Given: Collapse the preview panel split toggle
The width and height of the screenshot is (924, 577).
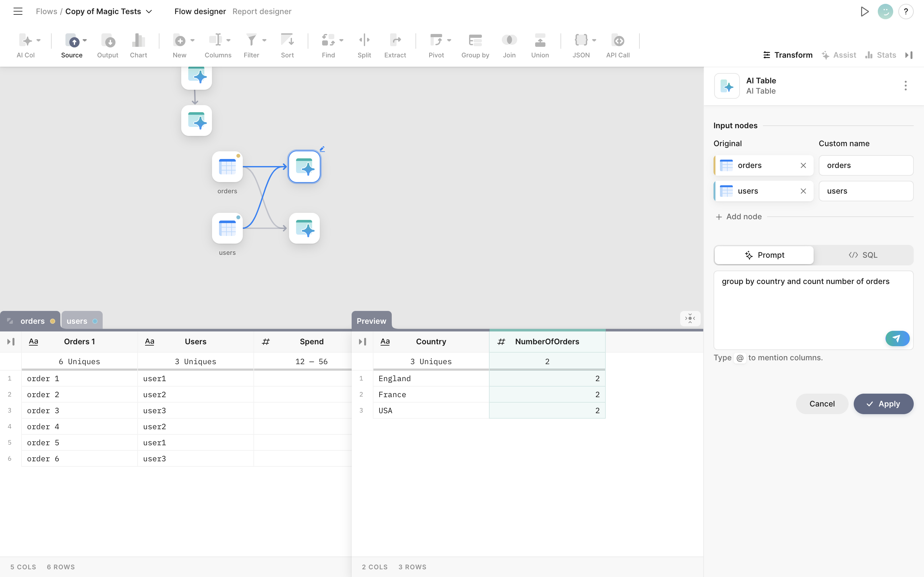Looking at the screenshot, I should coord(690,318).
